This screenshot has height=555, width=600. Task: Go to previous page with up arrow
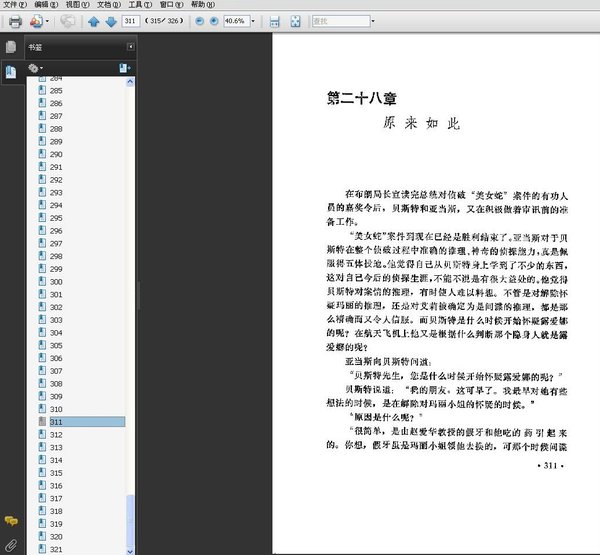tap(93, 21)
